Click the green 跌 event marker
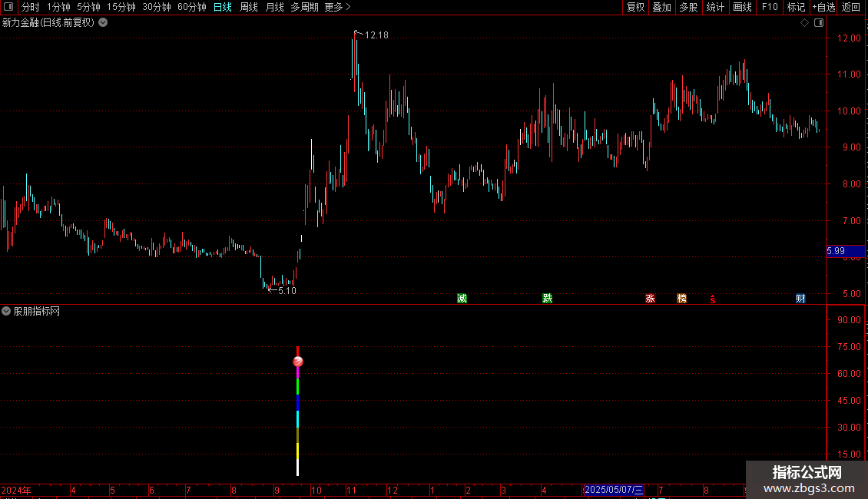This screenshot has height=499, width=868. (x=548, y=299)
